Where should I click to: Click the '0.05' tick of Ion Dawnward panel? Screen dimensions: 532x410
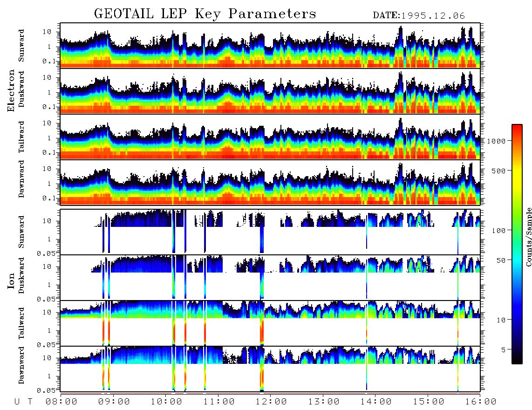47,390
